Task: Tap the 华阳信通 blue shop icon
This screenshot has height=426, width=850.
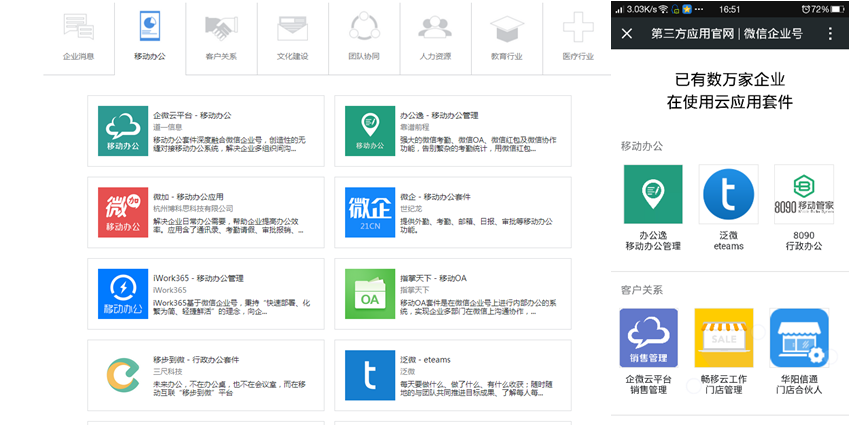Action: pos(799,338)
